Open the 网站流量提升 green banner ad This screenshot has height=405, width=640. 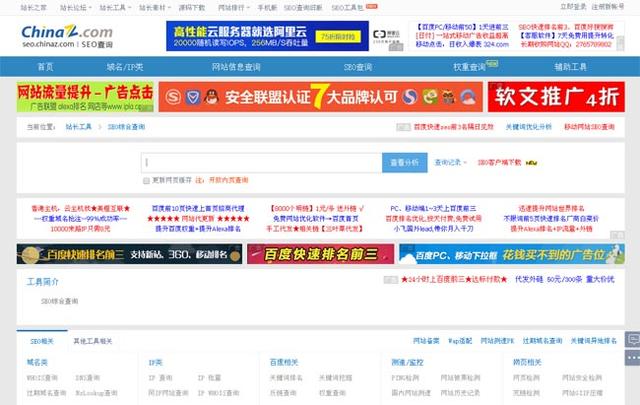coord(85,97)
